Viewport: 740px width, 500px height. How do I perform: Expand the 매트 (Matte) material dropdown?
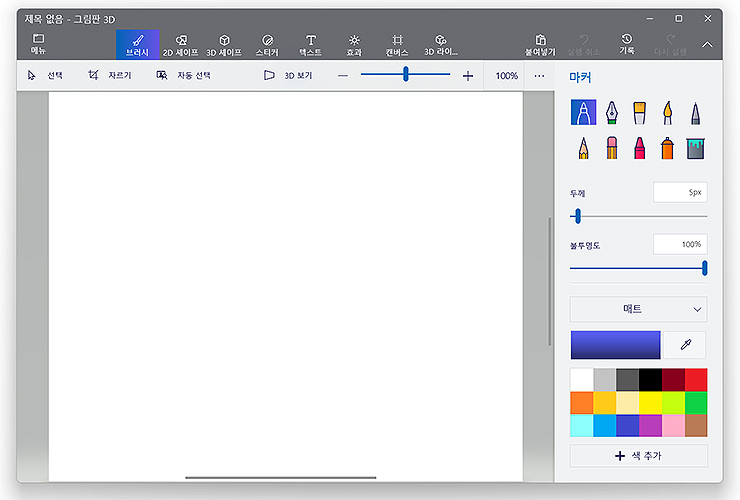(639, 309)
